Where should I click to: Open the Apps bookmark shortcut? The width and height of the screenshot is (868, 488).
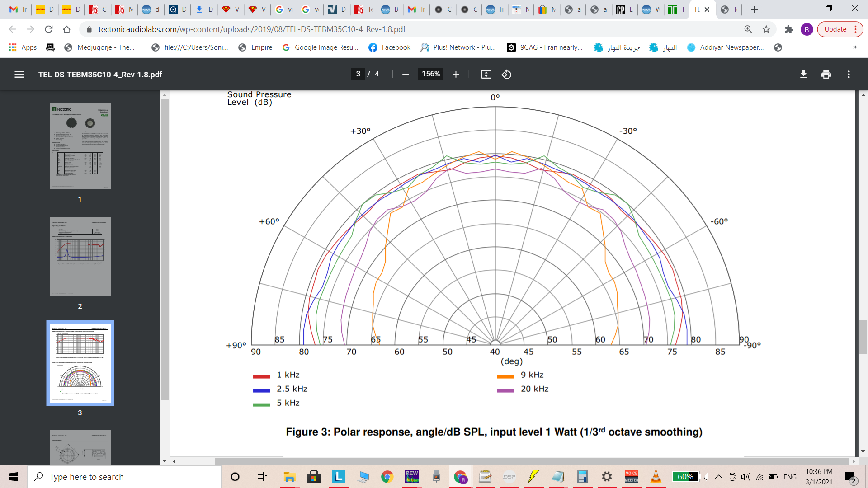[x=23, y=47]
